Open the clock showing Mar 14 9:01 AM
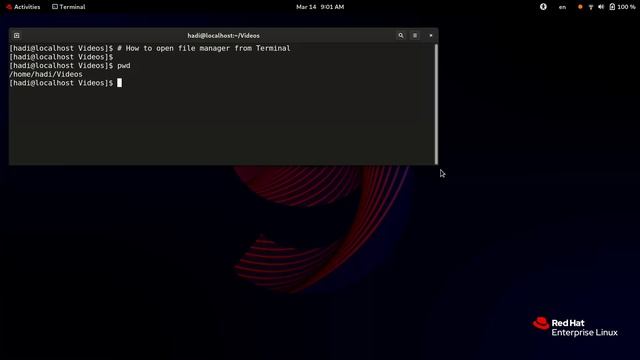 point(320,7)
